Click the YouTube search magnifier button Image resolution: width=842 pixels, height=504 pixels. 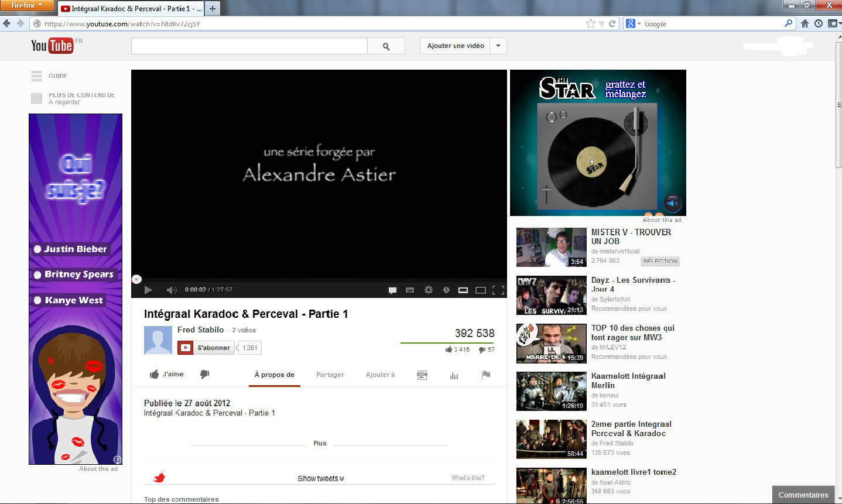tap(386, 46)
